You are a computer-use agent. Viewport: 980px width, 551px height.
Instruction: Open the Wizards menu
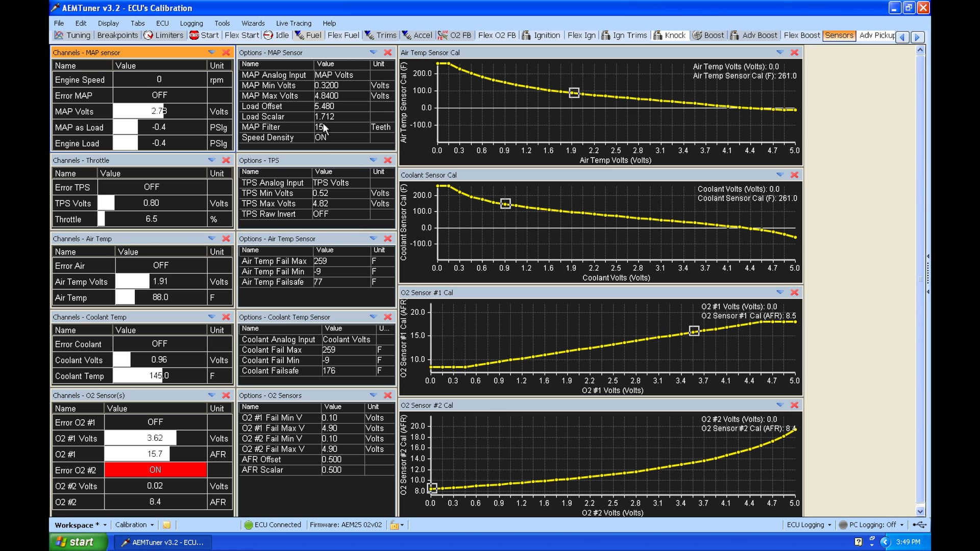click(253, 23)
